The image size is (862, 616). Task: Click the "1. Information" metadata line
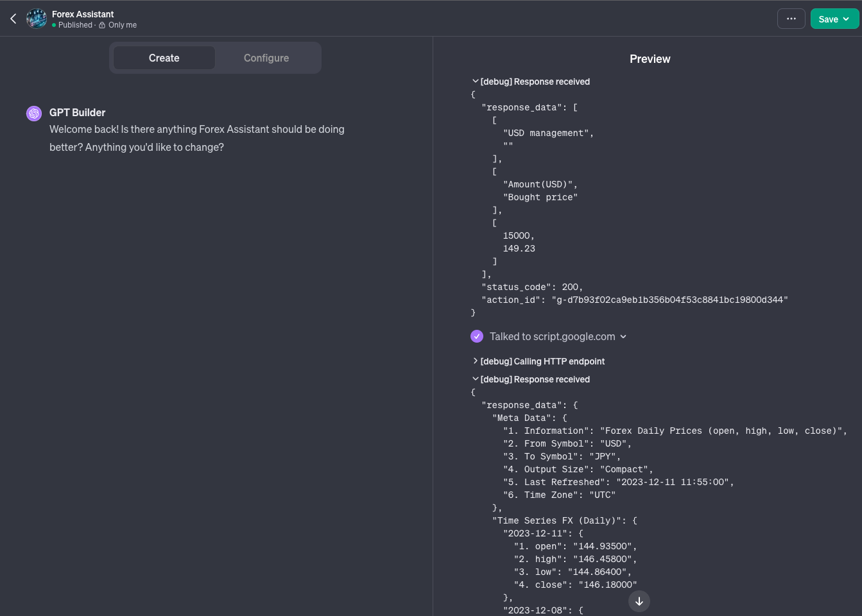(x=675, y=431)
